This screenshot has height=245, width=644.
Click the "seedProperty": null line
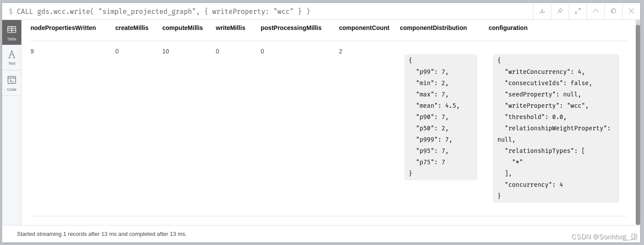pos(543,94)
